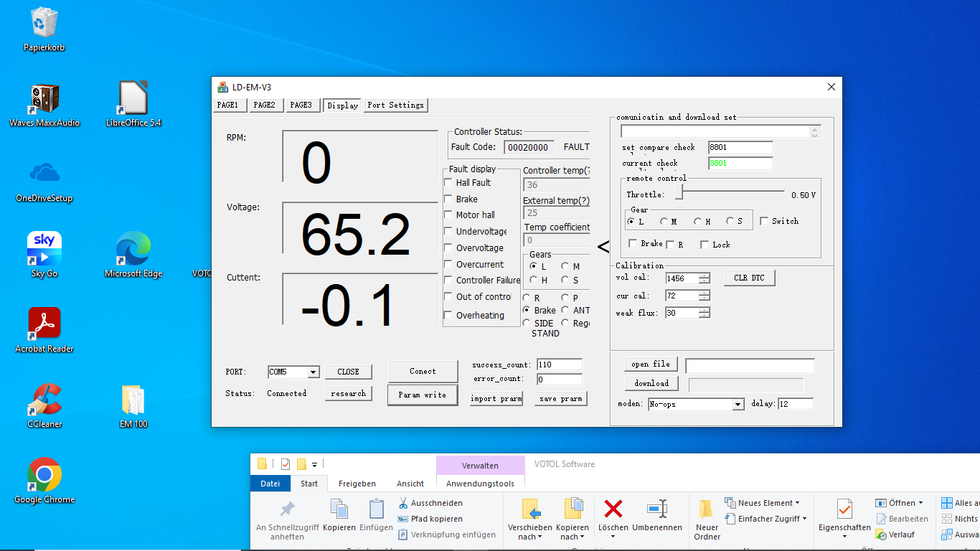The width and height of the screenshot is (980, 551).
Task: Open Google Chrome desktop shortcut
Action: click(44, 475)
